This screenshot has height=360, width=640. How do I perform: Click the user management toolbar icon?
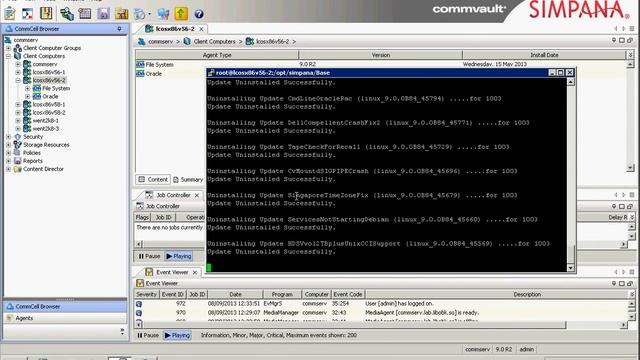pyautogui.click(x=67, y=14)
